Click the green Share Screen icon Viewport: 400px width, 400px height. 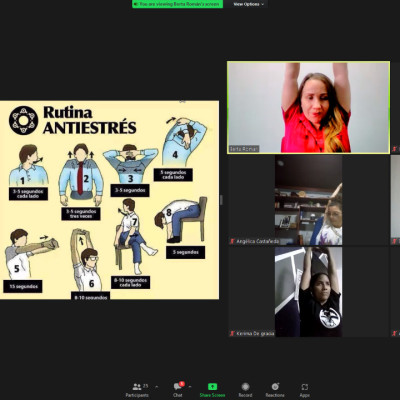click(x=212, y=387)
